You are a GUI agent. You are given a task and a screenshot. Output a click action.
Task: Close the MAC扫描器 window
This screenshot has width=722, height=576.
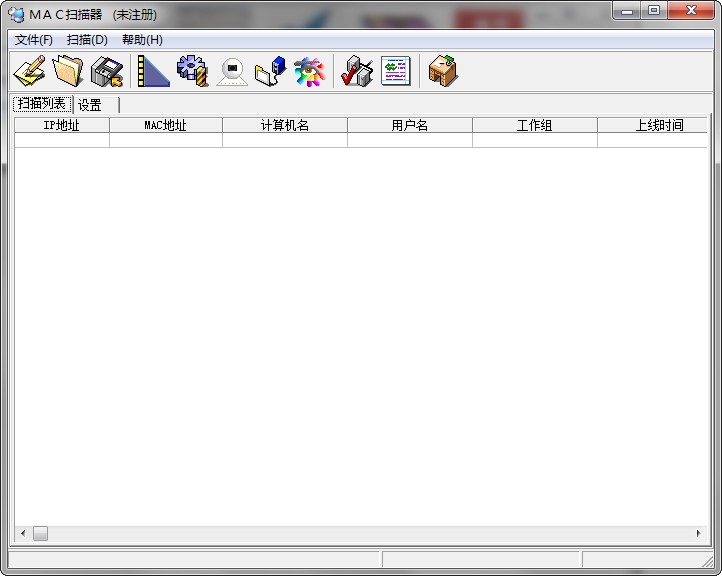tap(691, 11)
